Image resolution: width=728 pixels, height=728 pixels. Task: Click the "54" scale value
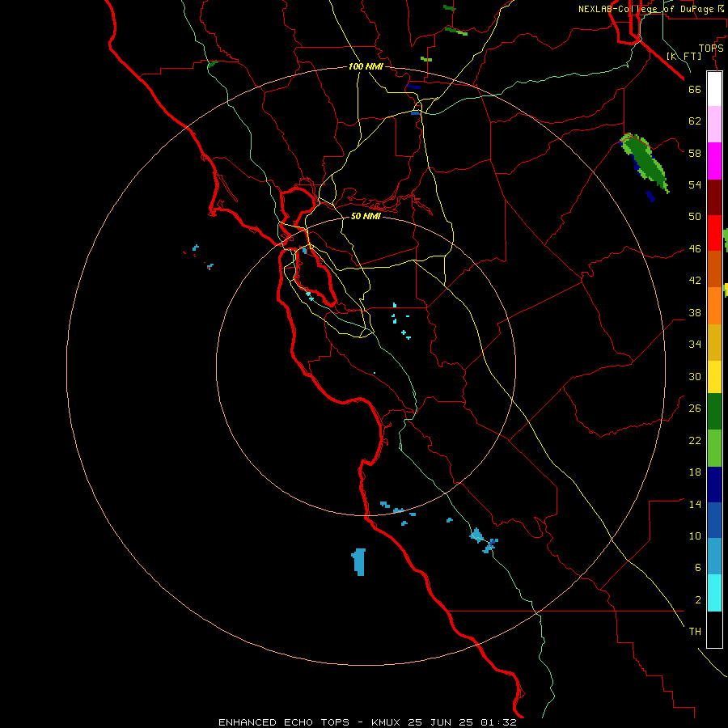[695, 184]
